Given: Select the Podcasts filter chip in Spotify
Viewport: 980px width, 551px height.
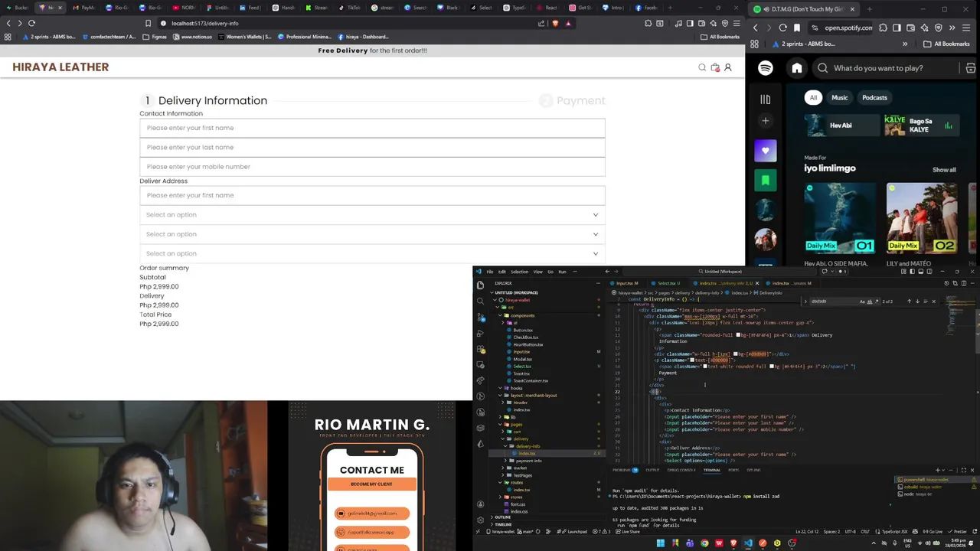Looking at the screenshot, I should pos(874,98).
